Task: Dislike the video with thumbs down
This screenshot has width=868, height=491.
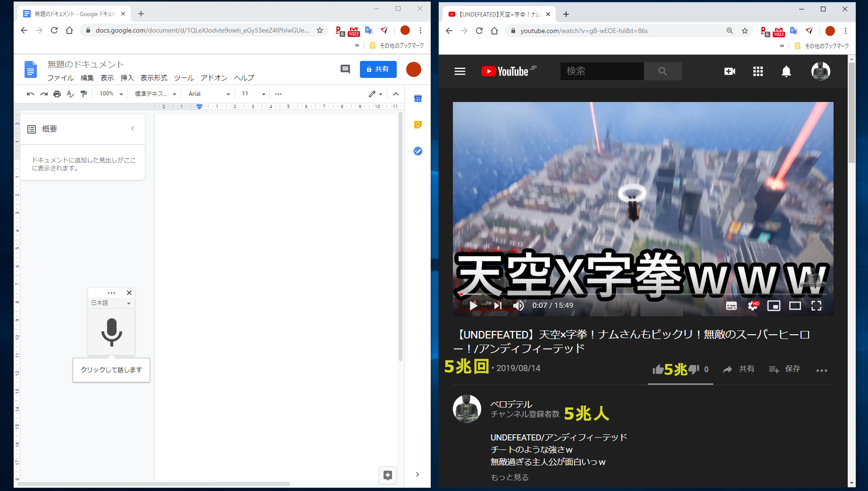Action: tap(693, 369)
